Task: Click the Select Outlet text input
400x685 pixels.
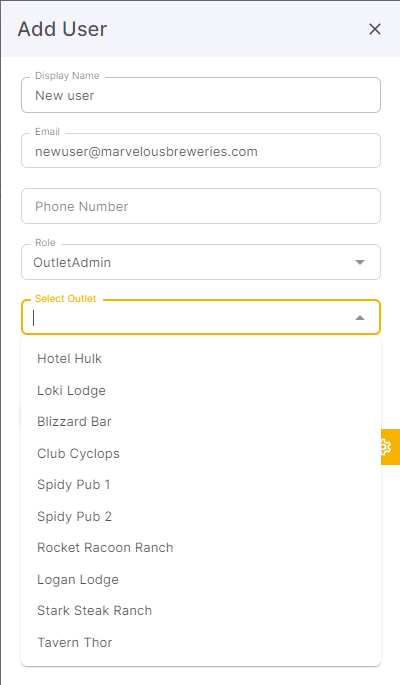Action: tap(191, 318)
